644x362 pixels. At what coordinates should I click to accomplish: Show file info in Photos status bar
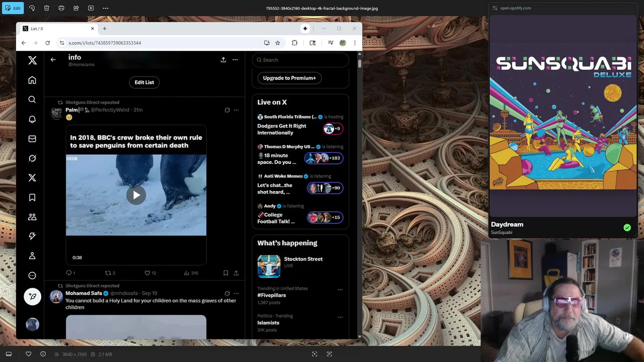point(43,354)
